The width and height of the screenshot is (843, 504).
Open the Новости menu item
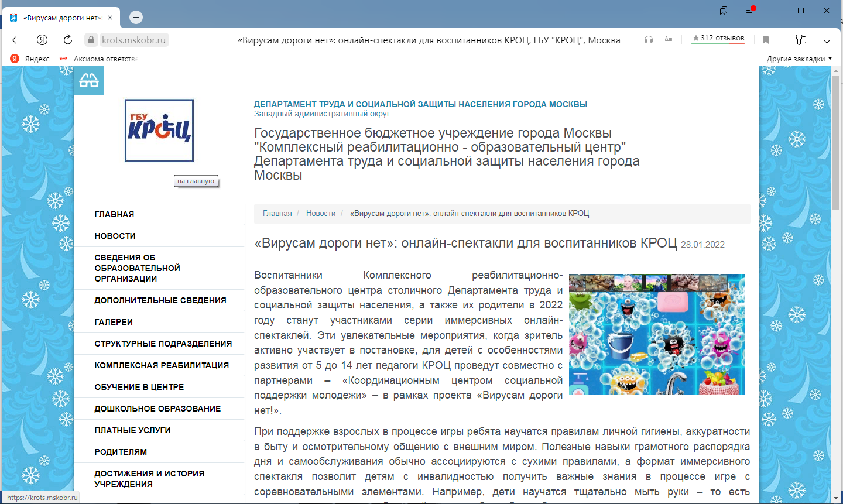115,236
